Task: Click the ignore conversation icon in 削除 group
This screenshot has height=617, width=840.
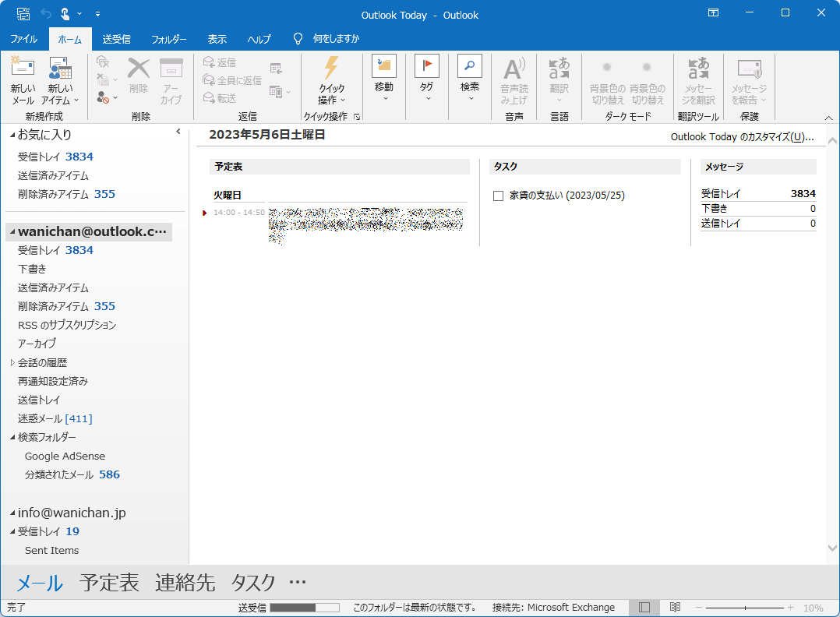Action: click(x=103, y=62)
